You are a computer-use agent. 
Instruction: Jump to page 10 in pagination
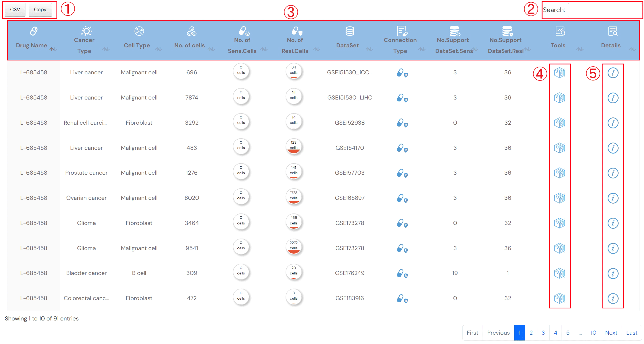coord(593,332)
